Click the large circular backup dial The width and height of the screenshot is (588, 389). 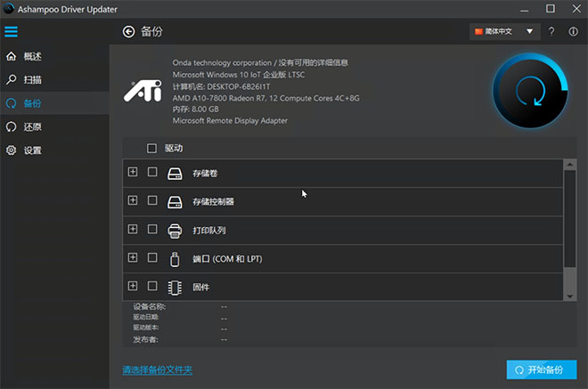530,91
